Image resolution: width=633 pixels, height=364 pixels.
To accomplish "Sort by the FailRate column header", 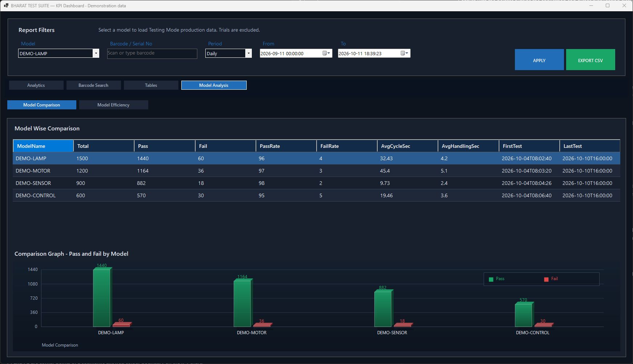I will [347, 146].
